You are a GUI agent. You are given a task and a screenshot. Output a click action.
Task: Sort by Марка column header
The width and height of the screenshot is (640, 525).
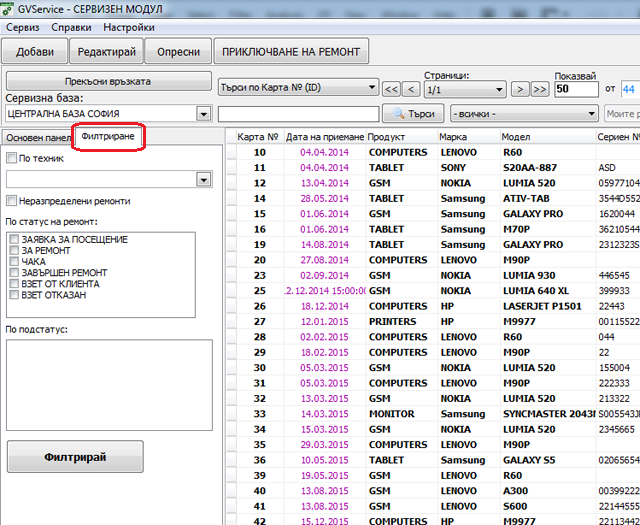pyautogui.click(x=469, y=137)
